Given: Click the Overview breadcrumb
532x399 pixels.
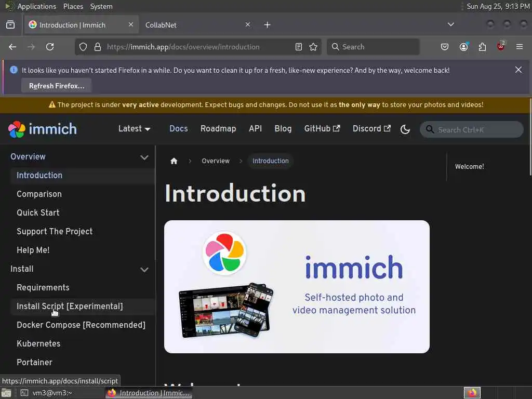Looking at the screenshot, I should point(216,161).
